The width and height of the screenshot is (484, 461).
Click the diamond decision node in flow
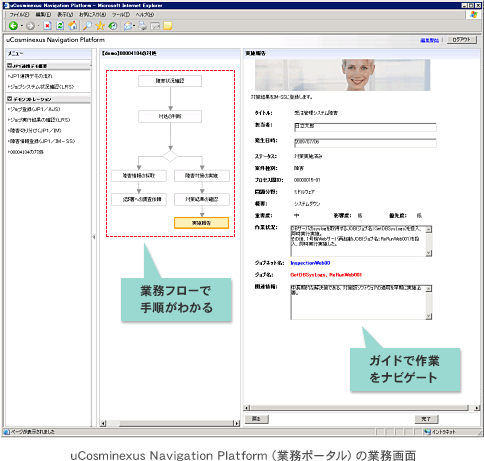coord(170,156)
